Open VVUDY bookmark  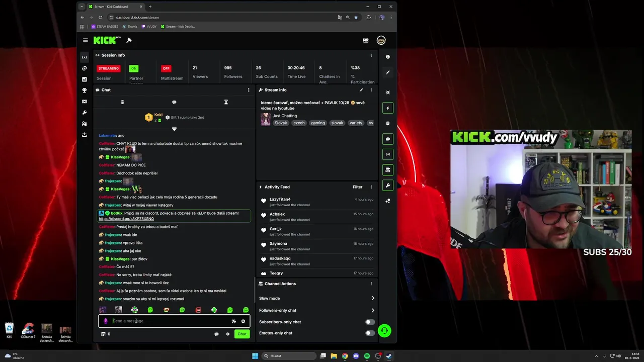pos(149,27)
